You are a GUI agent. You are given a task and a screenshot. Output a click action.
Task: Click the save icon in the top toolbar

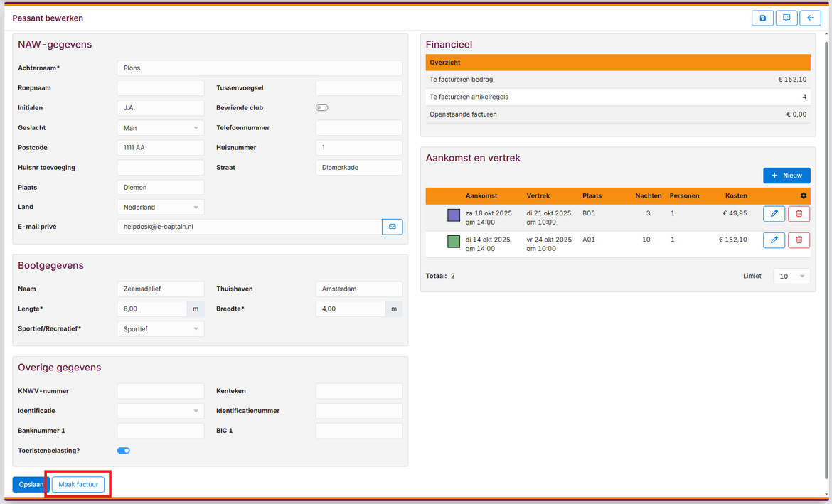[x=762, y=18]
